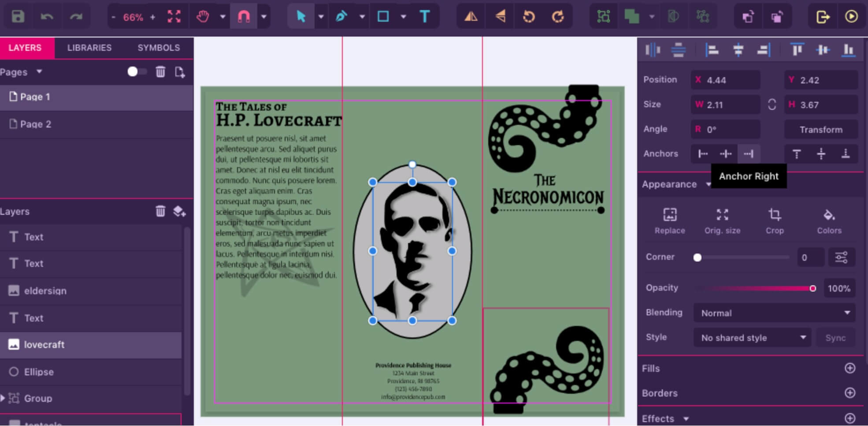Viewport: 868px width, 426px height.
Task: Flip the selection horizontally
Action: [x=471, y=17]
